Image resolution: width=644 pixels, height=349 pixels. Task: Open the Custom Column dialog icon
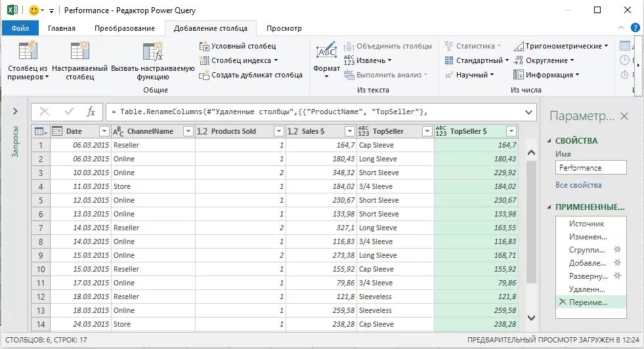79,51
